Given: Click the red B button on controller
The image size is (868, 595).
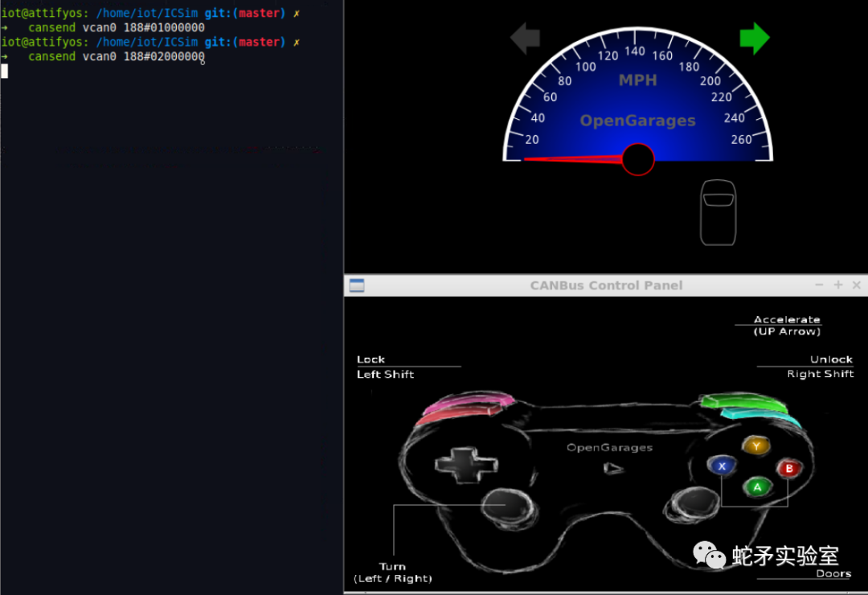Looking at the screenshot, I should [789, 468].
